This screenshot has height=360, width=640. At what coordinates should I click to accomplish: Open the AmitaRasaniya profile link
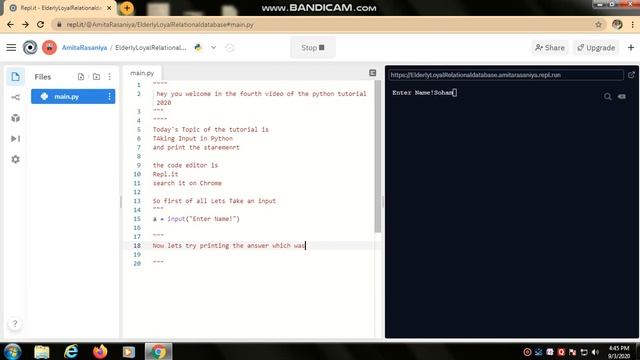[x=84, y=48]
